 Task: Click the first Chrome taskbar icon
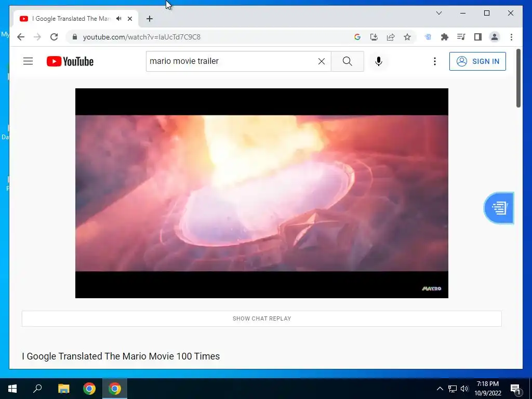(x=89, y=389)
